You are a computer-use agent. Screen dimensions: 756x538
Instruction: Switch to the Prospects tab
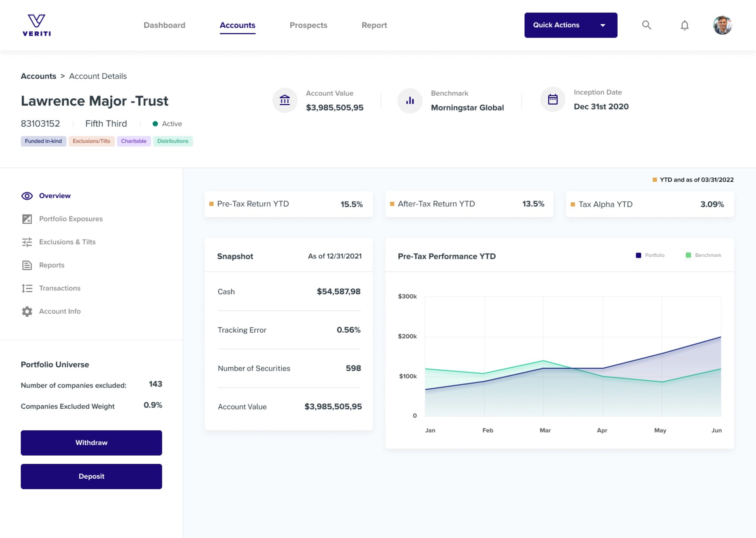(x=308, y=25)
